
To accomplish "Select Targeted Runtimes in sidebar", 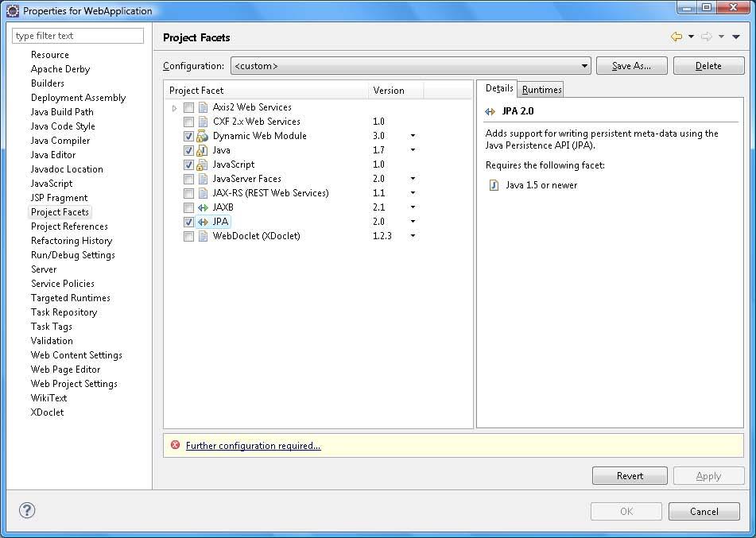I will pos(71,298).
